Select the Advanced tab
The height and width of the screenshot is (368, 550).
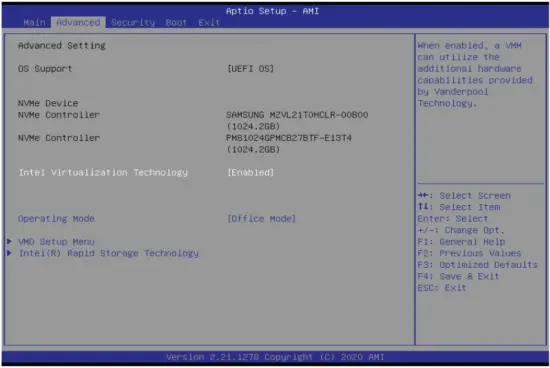(78, 22)
